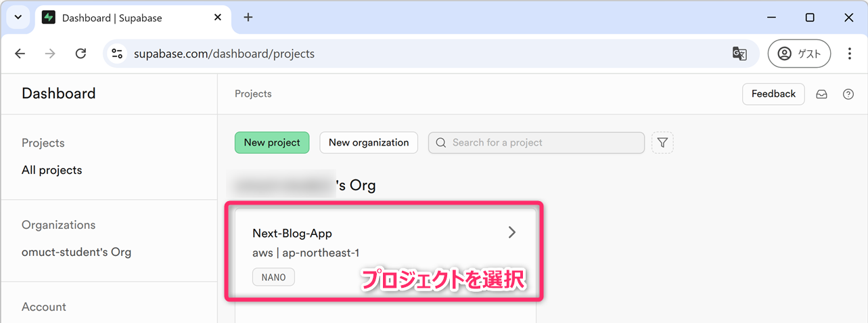
Task: Click the New project button
Action: pyautogui.click(x=272, y=143)
